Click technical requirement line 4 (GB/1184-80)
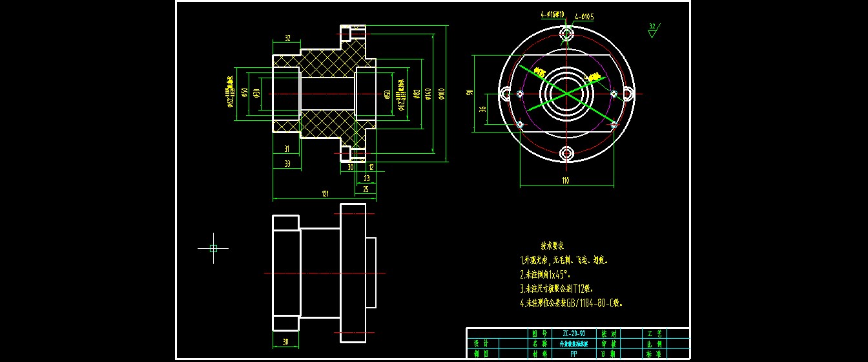 click(572, 303)
